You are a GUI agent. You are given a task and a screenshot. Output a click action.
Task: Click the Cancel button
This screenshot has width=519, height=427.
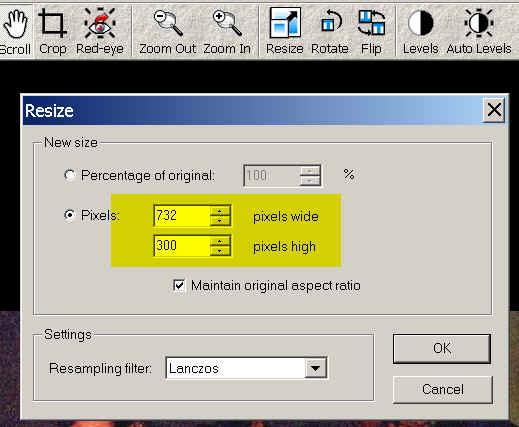pos(443,389)
